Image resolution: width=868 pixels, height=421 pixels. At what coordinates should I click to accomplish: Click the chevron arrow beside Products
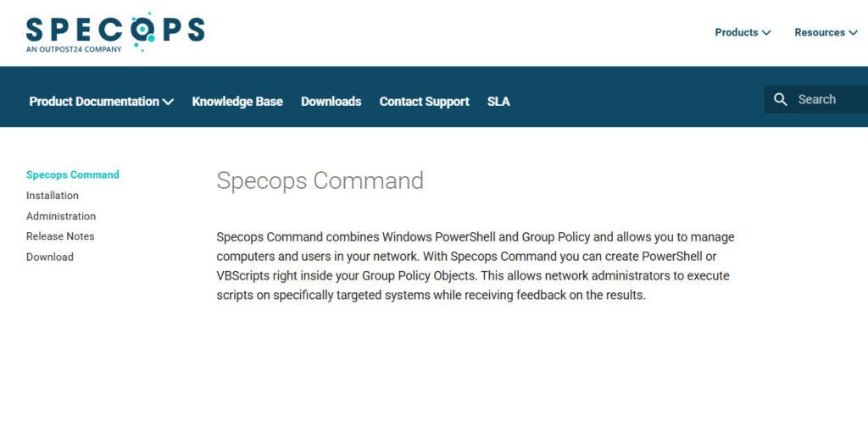click(x=766, y=33)
